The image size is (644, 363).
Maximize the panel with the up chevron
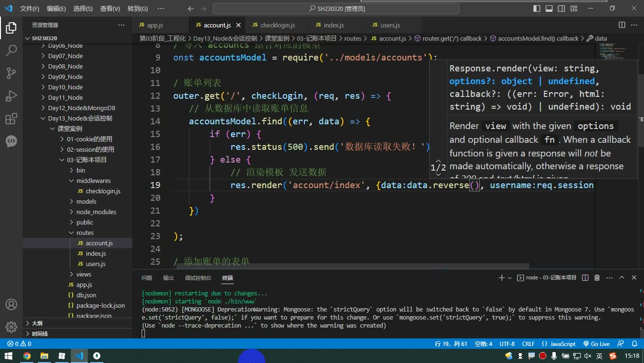pyautogui.click(x=622, y=278)
